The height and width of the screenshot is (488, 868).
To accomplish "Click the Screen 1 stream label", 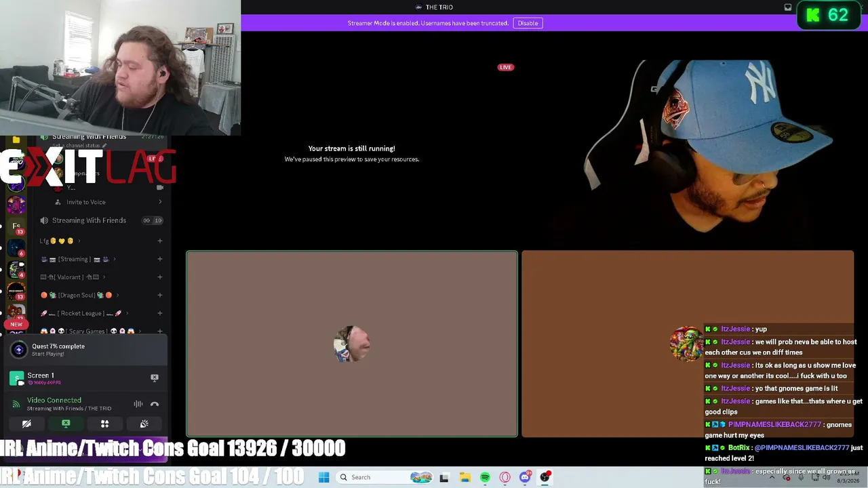I will click(41, 375).
